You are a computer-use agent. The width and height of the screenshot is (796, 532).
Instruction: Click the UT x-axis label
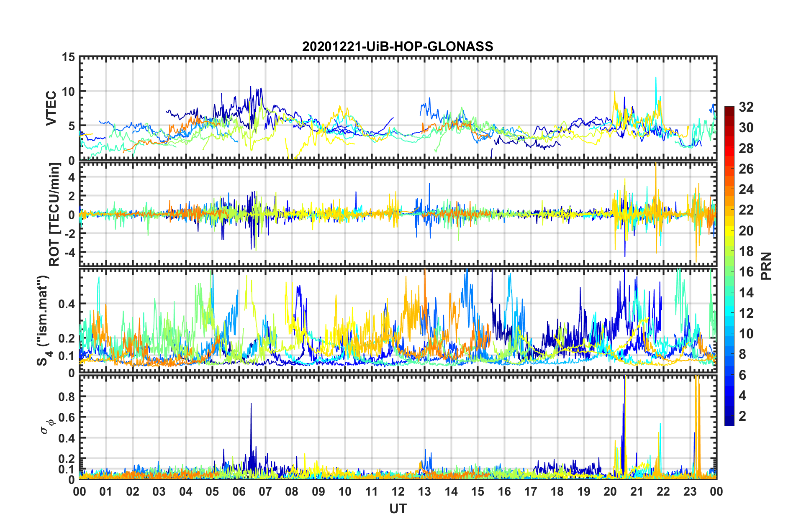[398, 509]
